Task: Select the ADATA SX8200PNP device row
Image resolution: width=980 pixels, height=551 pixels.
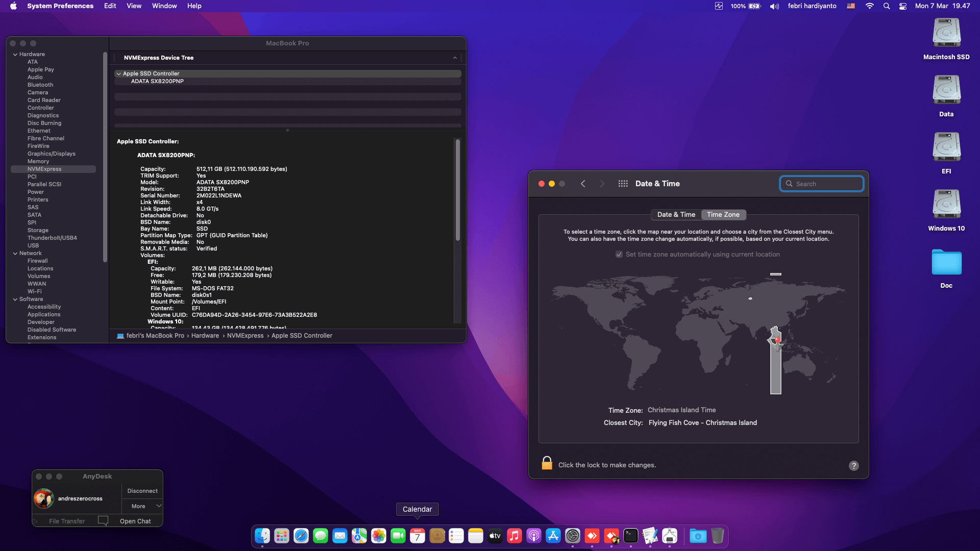Action: tap(288, 82)
